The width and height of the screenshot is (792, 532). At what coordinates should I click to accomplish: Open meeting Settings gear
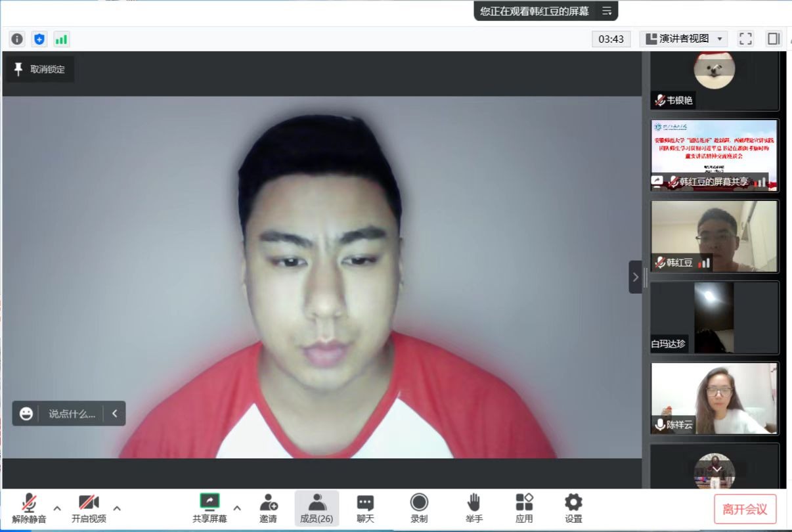(x=573, y=508)
